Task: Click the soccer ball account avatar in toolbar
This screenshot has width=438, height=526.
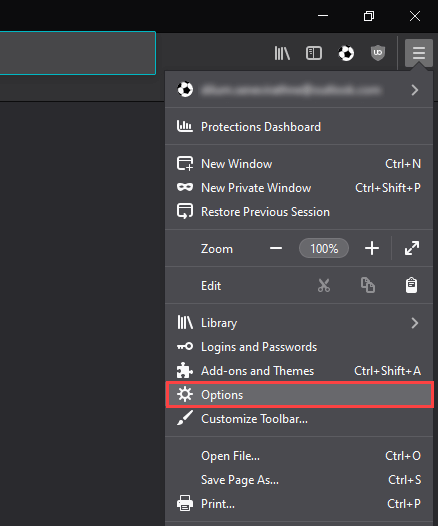Action: (346, 53)
